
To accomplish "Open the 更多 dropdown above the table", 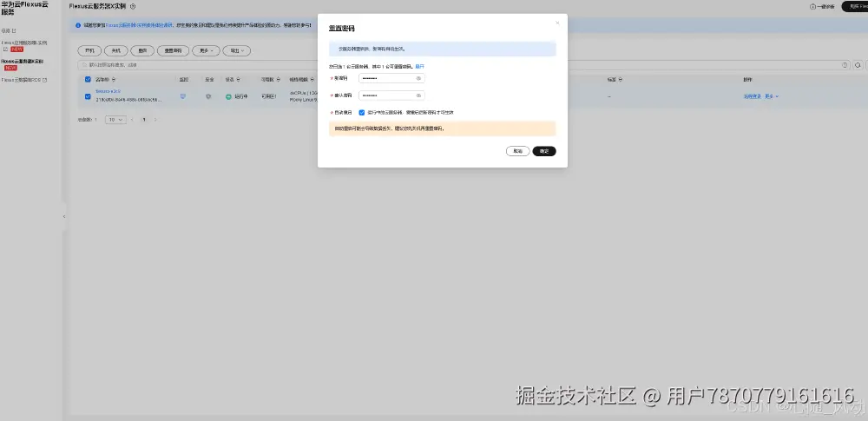I will pos(206,51).
